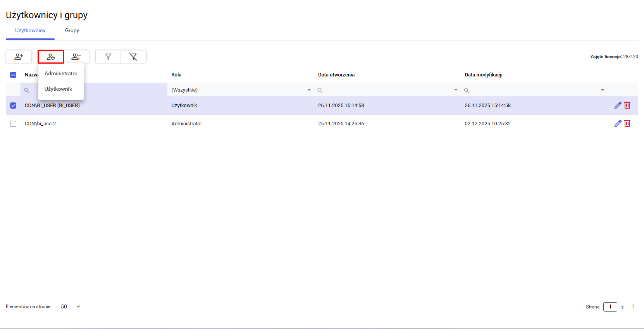Click the page number input field
The width and height of the screenshot is (644, 329).
pos(610,307)
